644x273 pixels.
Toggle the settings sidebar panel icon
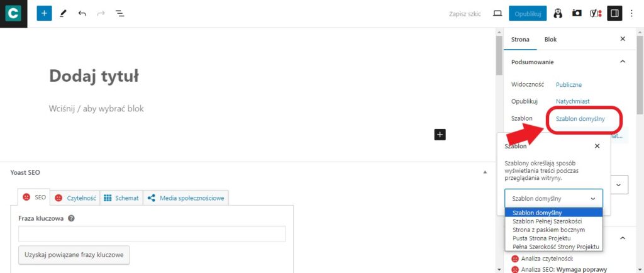[614, 14]
